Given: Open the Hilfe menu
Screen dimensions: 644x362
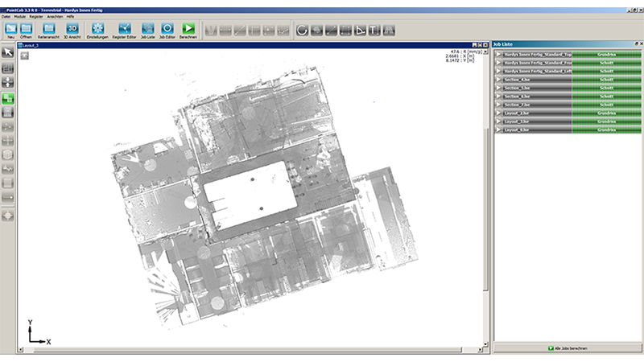Looking at the screenshot, I should 70,17.
